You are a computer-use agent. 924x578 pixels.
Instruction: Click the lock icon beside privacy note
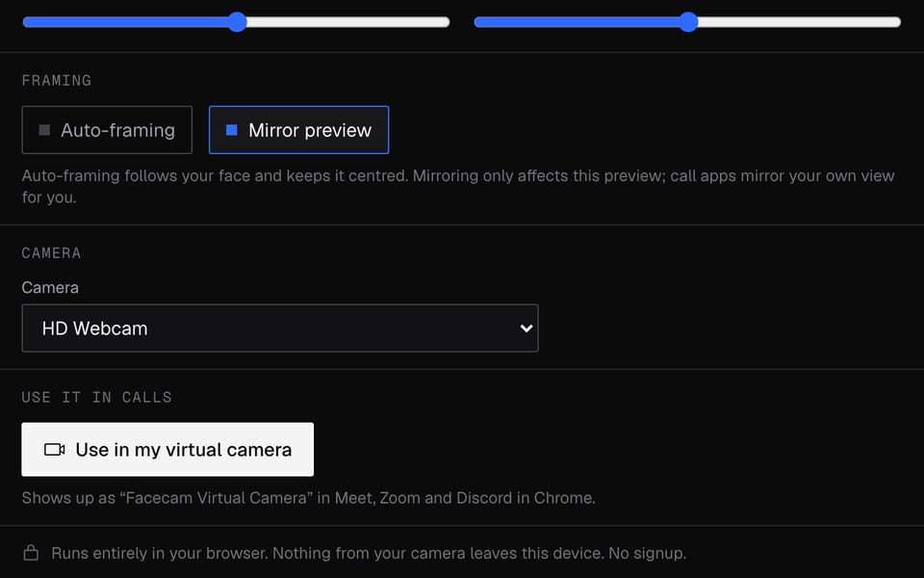coord(31,553)
